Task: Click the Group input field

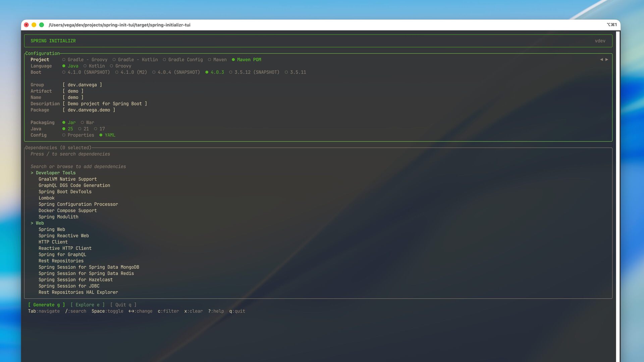Action: pos(82,85)
